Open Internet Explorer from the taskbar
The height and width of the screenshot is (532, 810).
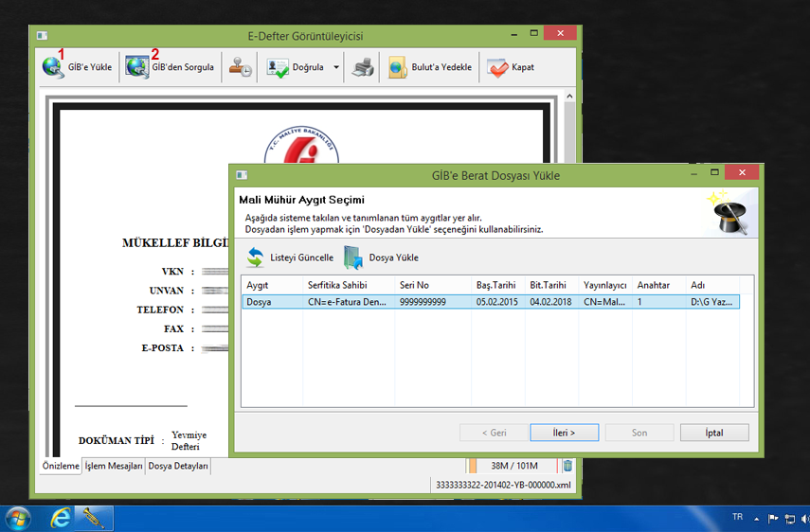point(62,518)
